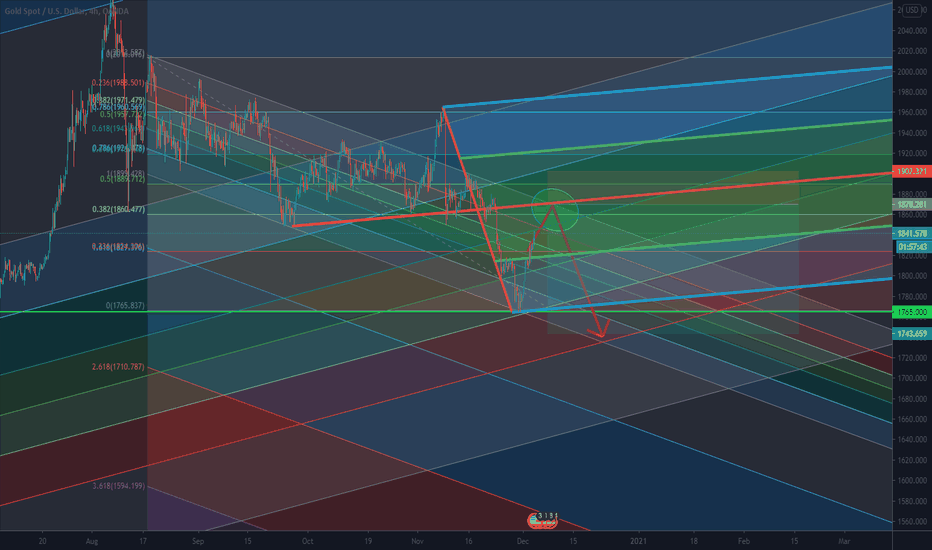Select the 1878.281 price label on axis
This screenshot has width=932, height=550.
pyautogui.click(x=912, y=205)
